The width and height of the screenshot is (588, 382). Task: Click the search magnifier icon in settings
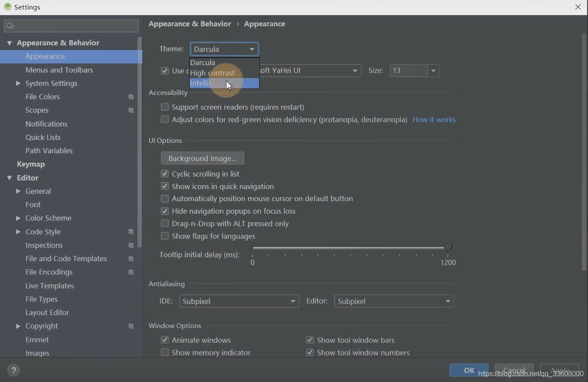(10, 26)
